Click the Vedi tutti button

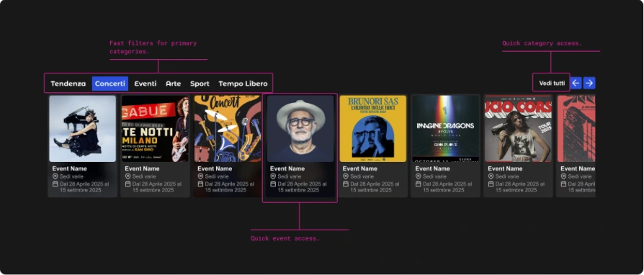point(552,84)
